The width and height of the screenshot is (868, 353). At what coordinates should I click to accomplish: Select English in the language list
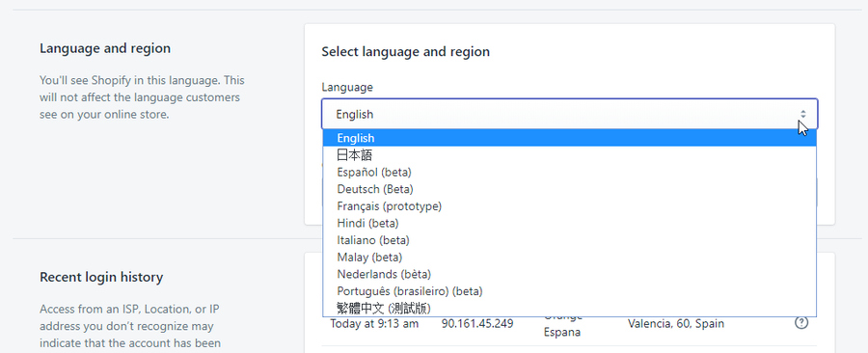(569, 138)
